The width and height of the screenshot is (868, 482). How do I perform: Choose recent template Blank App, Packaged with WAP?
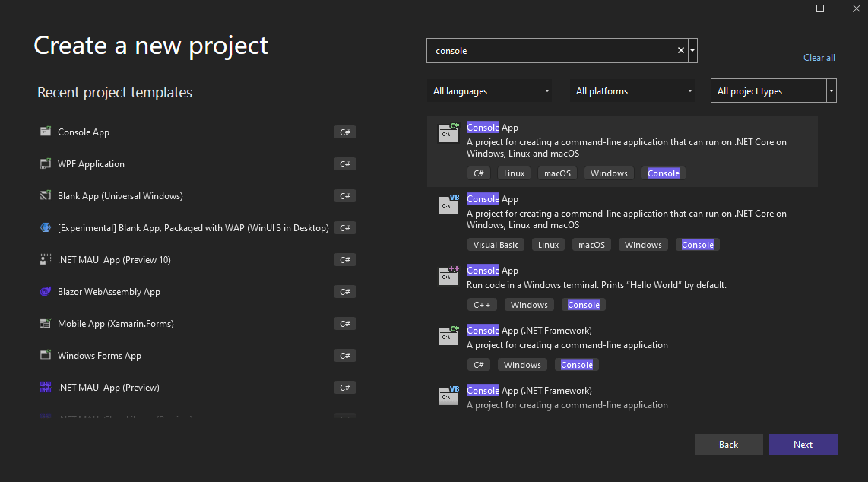(198, 227)
